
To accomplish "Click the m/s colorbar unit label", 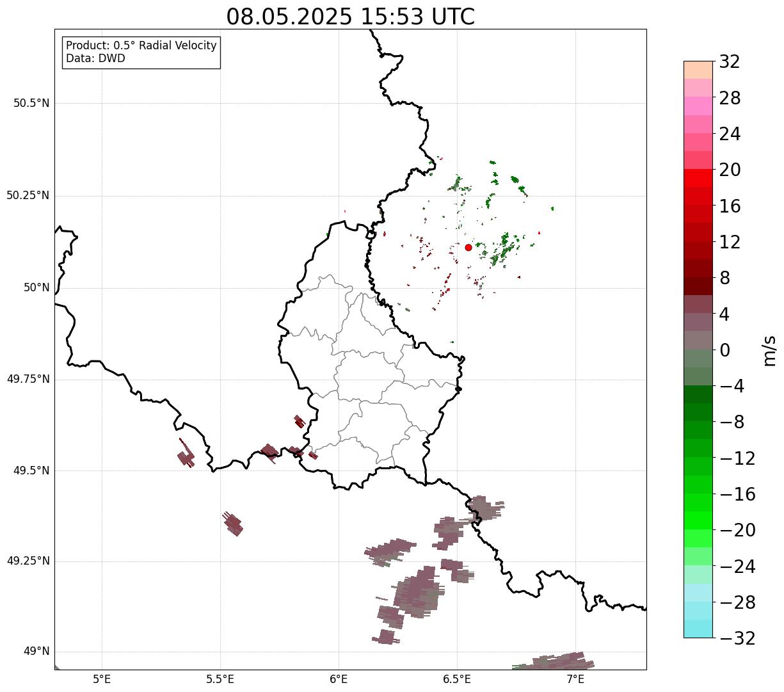I will pyautogui.click(x=769, y=350).
